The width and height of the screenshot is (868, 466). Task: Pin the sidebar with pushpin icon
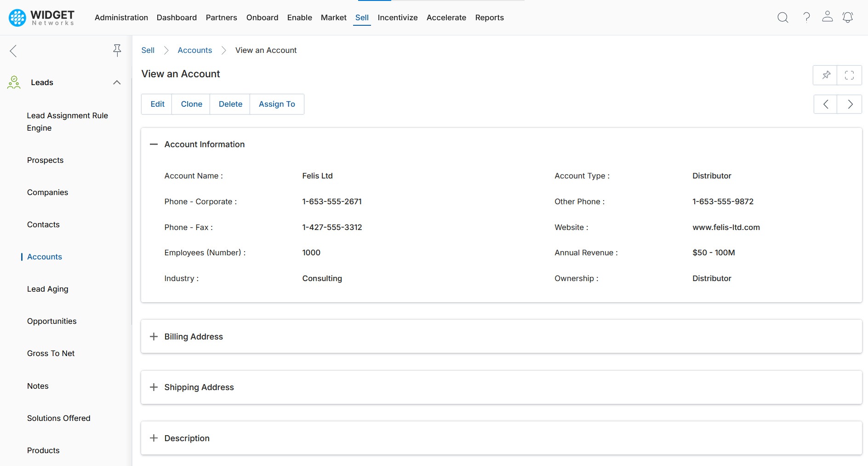[117, 50]
